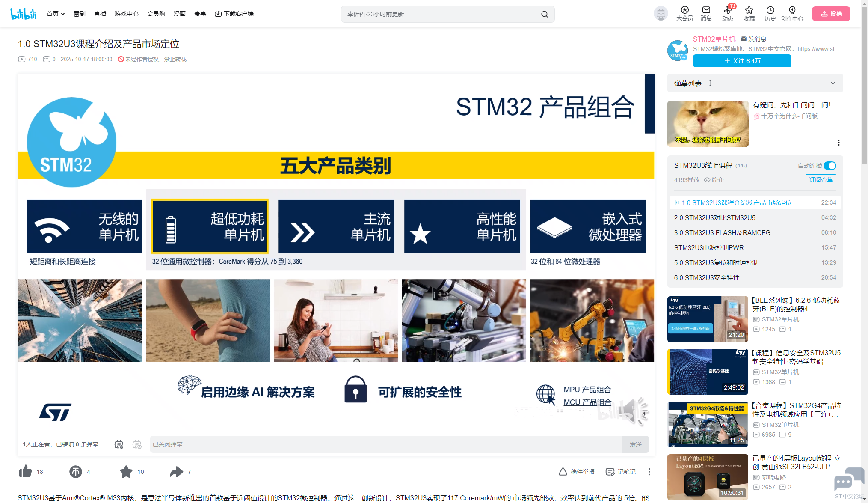This screenshot has height=503, width=868.
Task: Share the video with arrow icon
Action: coord(176,471)
